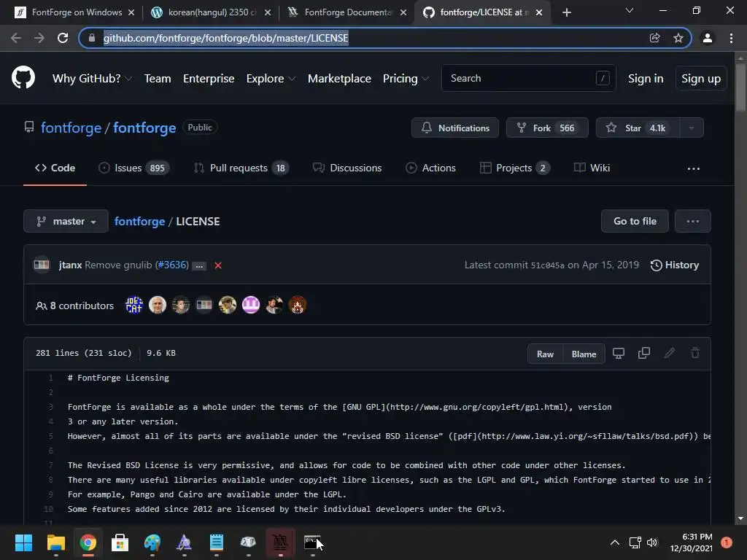
Task: Open the Chrome profile icon
Action: [x=708, y=38]
